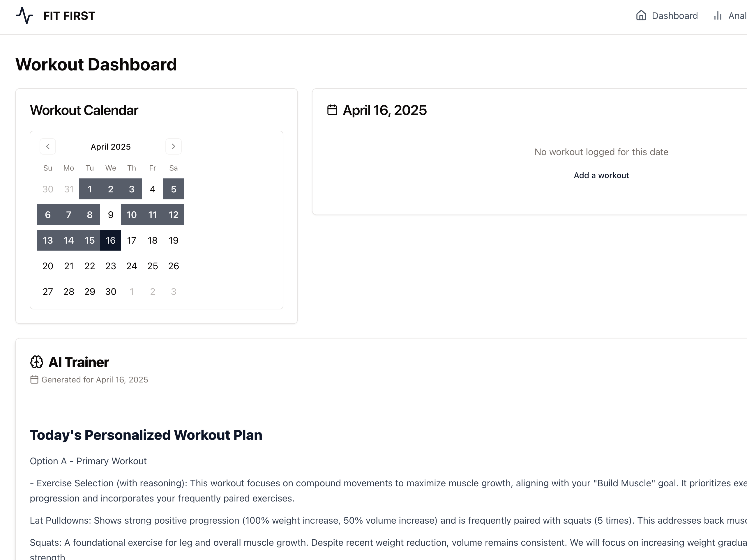
Task: Select April 30 in the calendar
Action: coord(110,292)
